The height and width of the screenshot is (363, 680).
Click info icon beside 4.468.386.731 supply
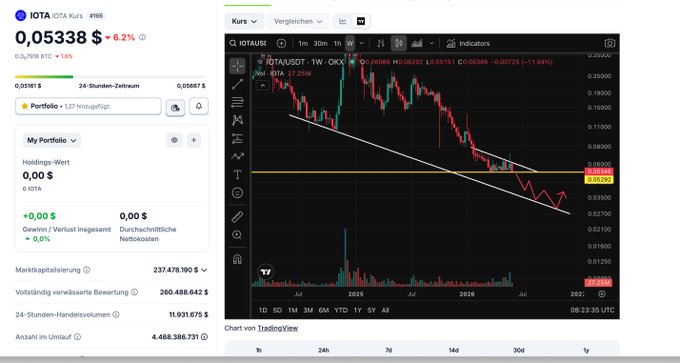(204, 337)
